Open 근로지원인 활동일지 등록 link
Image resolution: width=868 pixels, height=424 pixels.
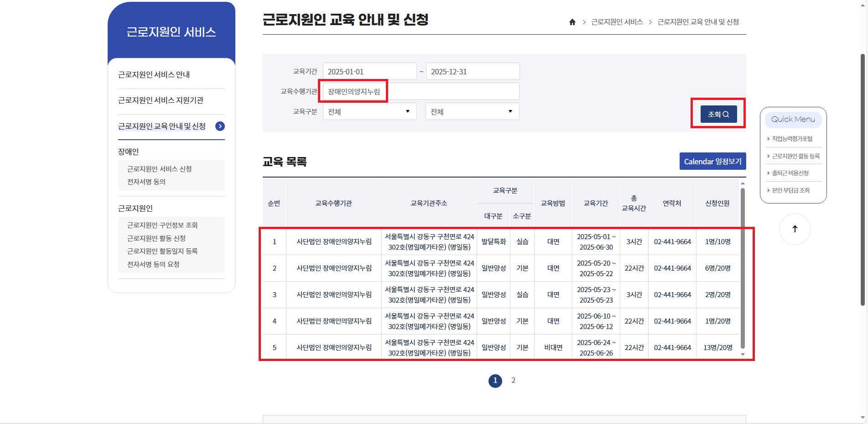[162, 251]
